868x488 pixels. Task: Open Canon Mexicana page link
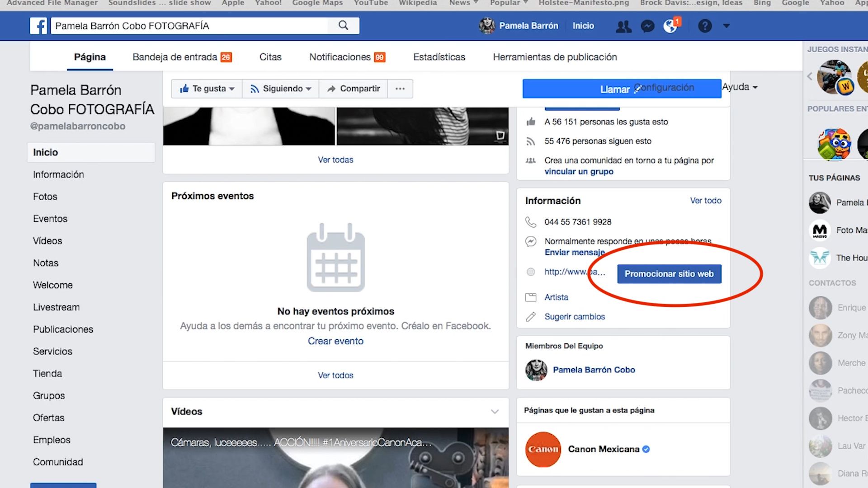(604, 449)
